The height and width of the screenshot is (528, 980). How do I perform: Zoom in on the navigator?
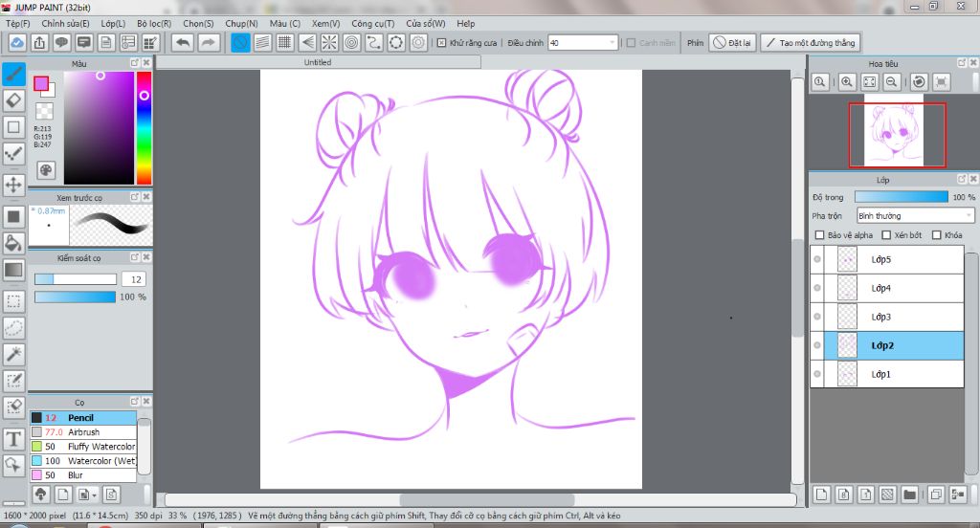point(847,82)
